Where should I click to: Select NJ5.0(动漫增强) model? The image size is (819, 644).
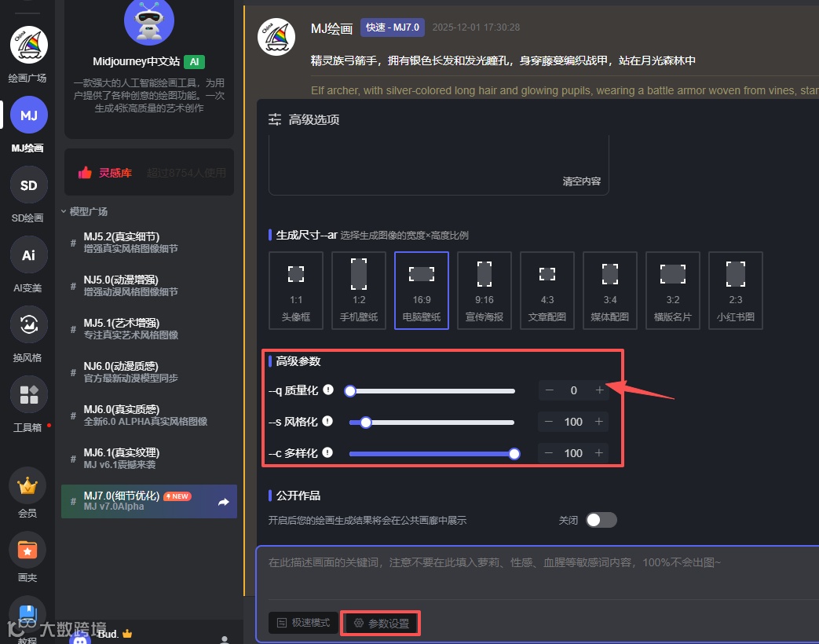click(x=149, y=286)
